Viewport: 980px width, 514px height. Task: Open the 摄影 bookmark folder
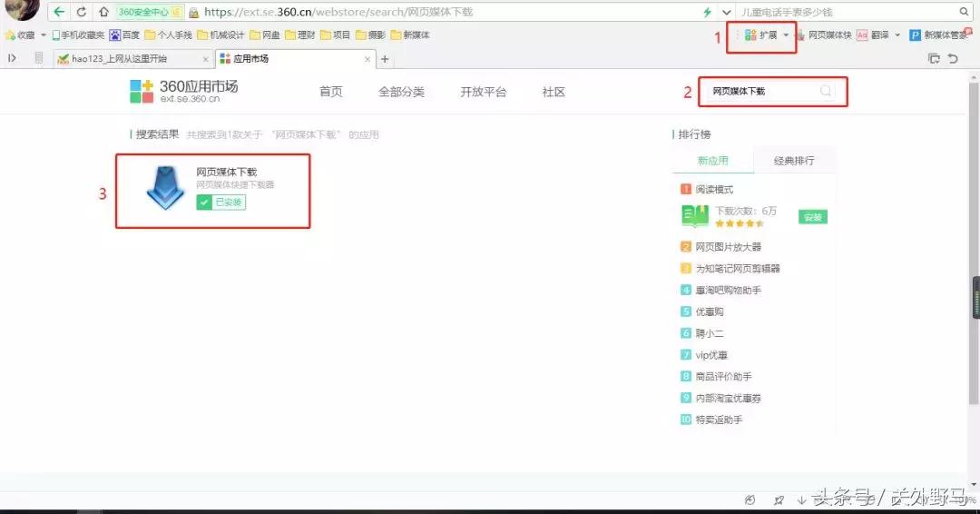click(x=370, y=35)
